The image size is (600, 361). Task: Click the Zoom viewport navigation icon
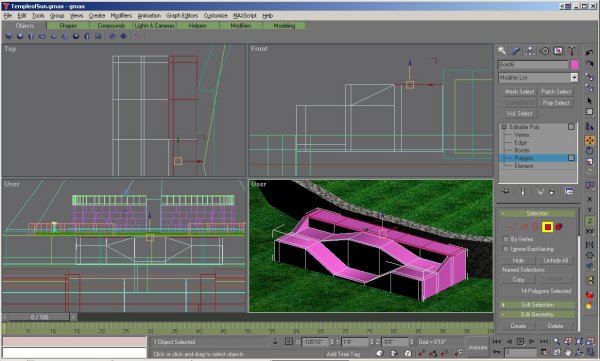(x=556, y=341)
